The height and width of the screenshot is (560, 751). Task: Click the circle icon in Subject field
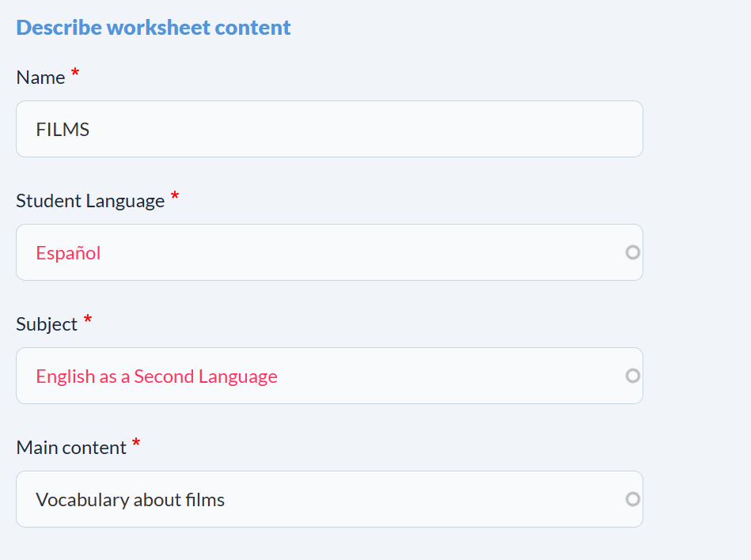point(632,376)
